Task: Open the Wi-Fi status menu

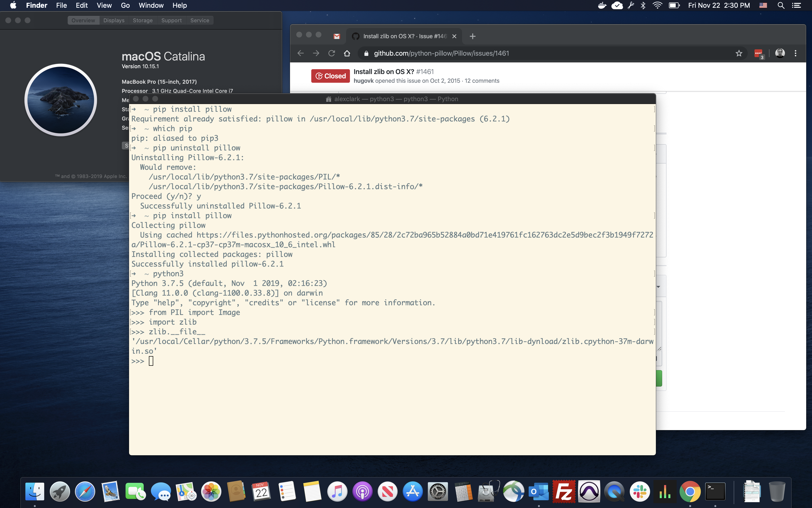Action: 657,5
